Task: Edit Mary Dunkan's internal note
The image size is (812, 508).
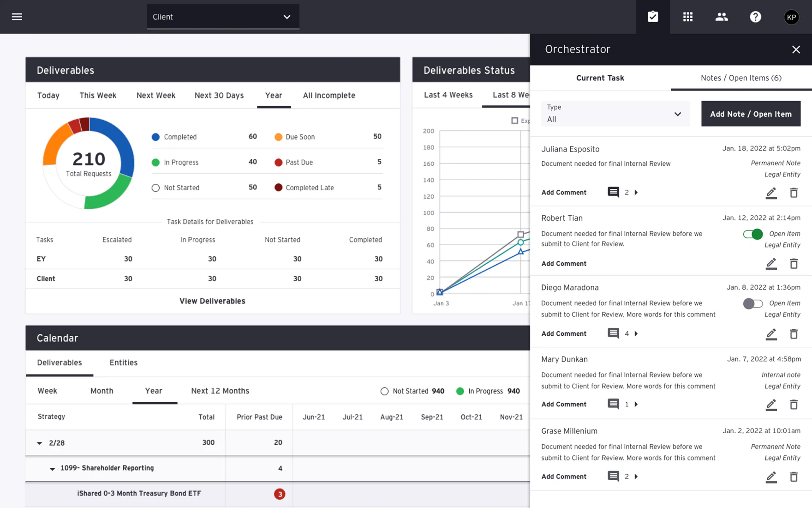Action: [x=771, y=405]
